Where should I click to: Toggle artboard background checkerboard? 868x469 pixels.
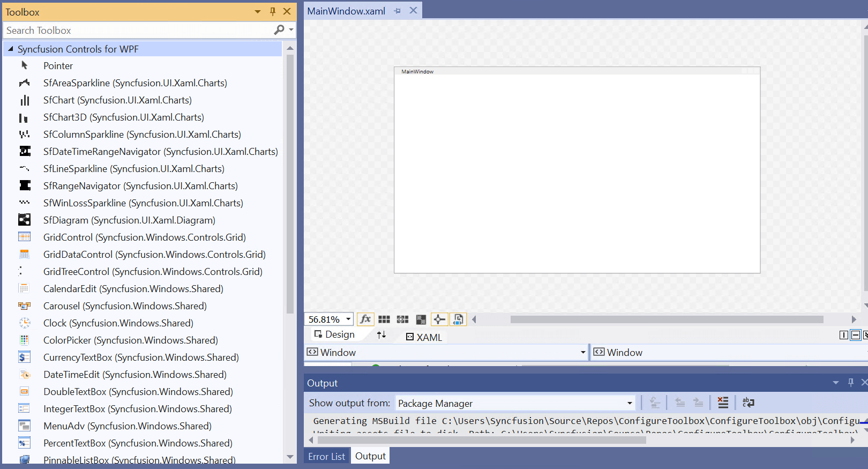(421, 319)
